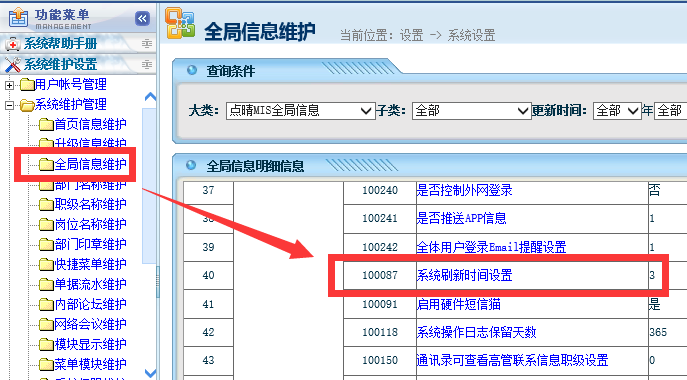Toggle the 系统维护设置 section collapse button

click(146, 65)
